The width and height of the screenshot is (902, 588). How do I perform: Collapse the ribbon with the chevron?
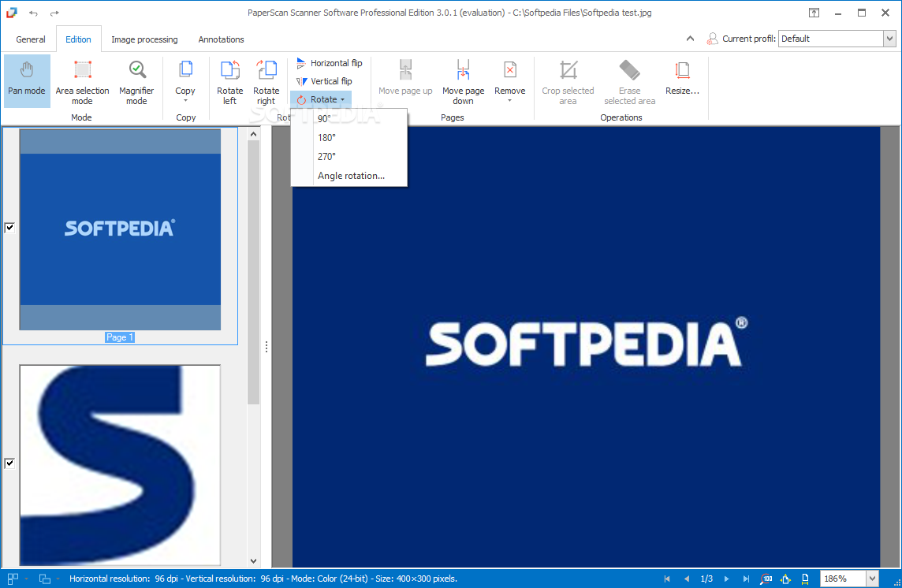click(x=690, y=39)
